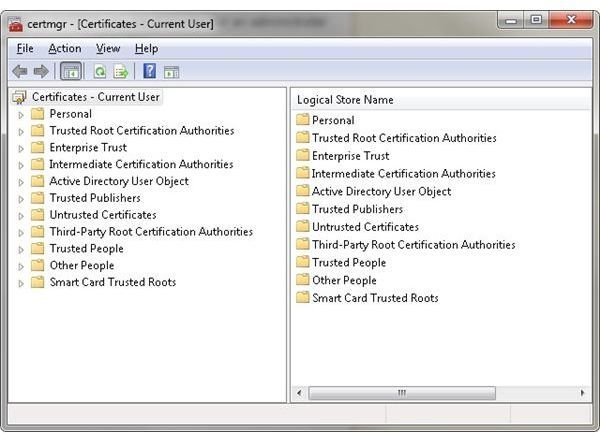Click Untrusted Certificates folder icon in right pane
The height and width of the screenshot is (434, 600).
tap(302, 226)
